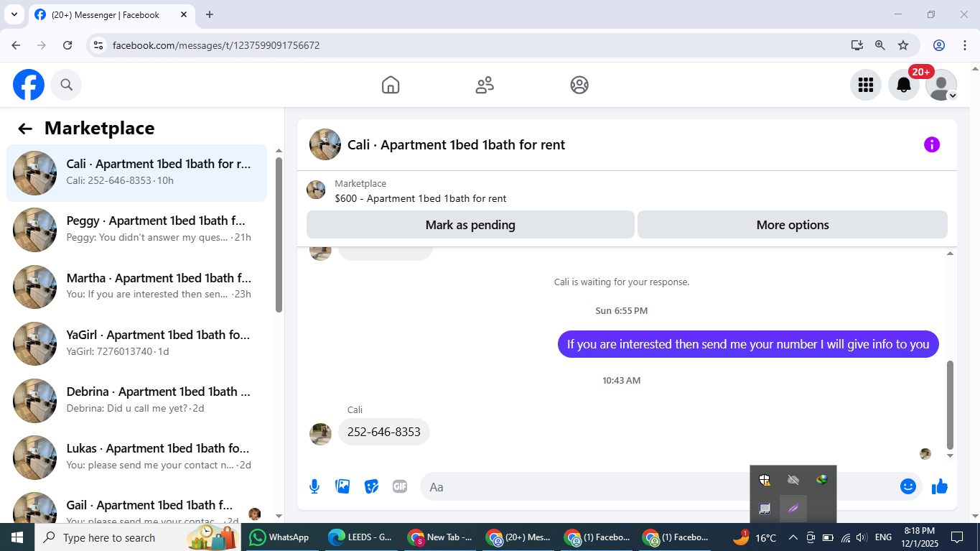Open WhatsApp from the taskbar
Viewport: 980px width, 551px height.
[x=280, y=537]
